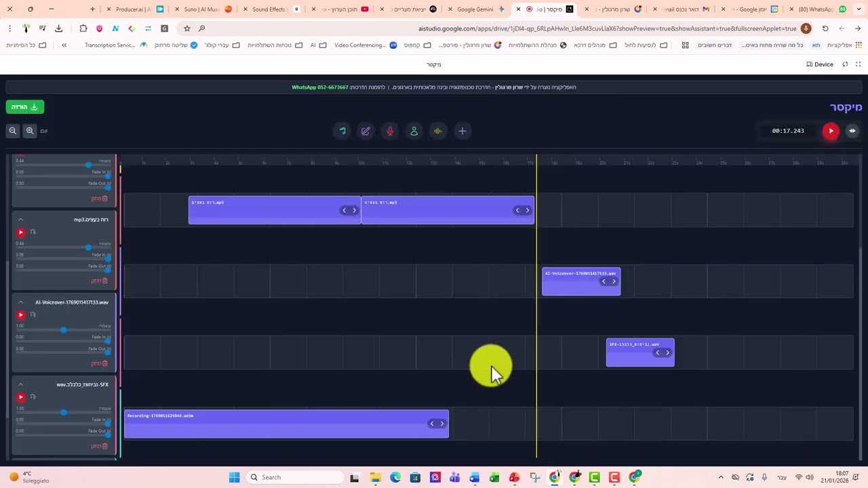Set the עוצמה slider on רוח בעצים.mp3 track
Screen dimensions: 868x488
[x=63, y=247]
